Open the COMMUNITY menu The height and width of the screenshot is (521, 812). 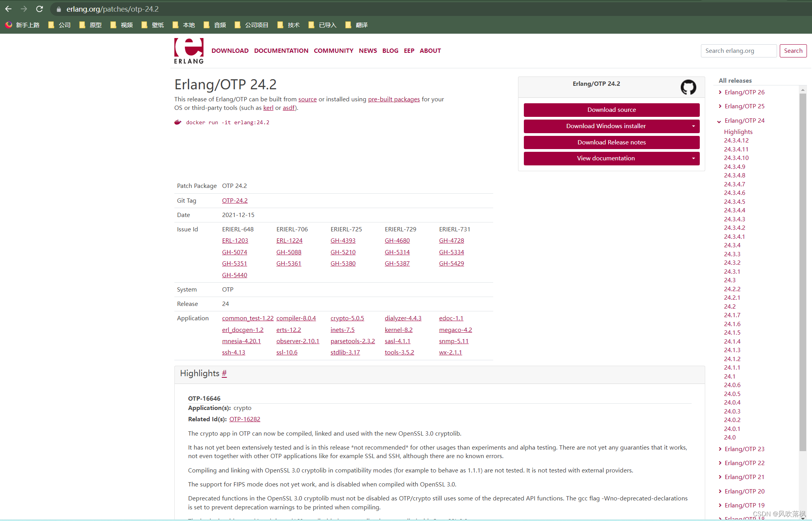click(x=334, y=50)
